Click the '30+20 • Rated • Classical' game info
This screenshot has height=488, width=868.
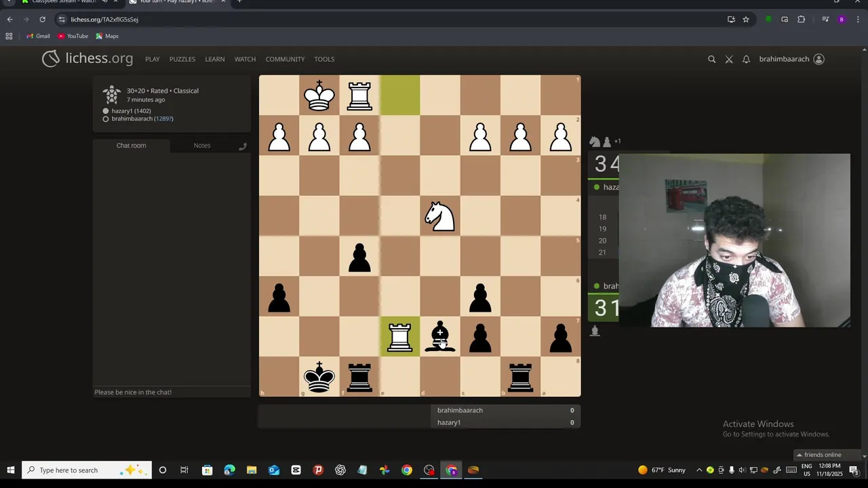(163, 91)
